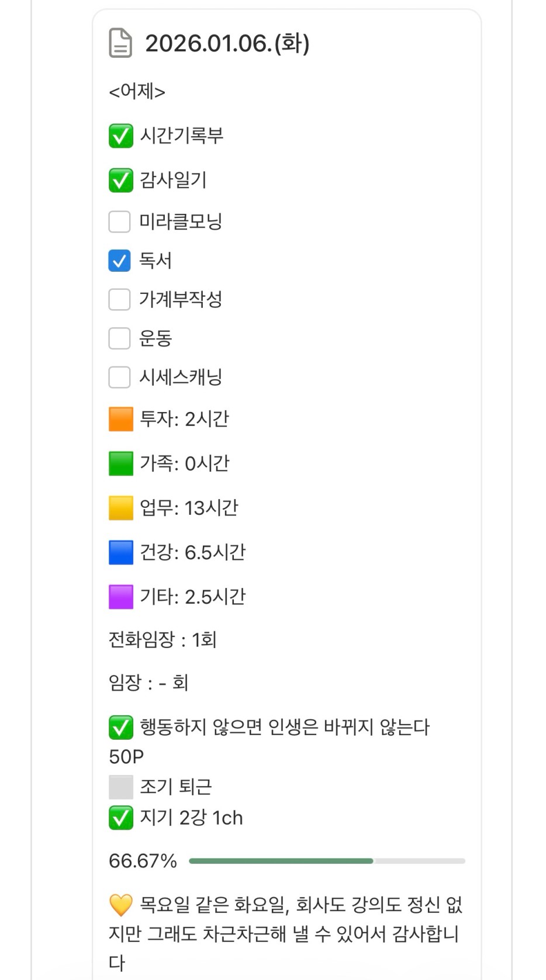The height and width of the screenshot is (980, 546).
Task: Open the 2026.01.06.(화) page title
Action: 227,43
